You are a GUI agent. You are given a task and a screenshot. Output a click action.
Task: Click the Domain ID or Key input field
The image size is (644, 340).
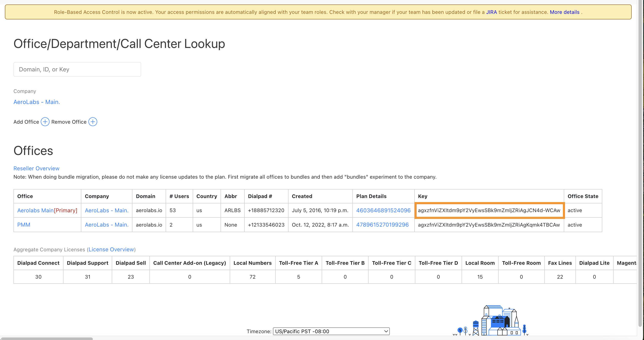pyautogui.click(x=77, y=69)
